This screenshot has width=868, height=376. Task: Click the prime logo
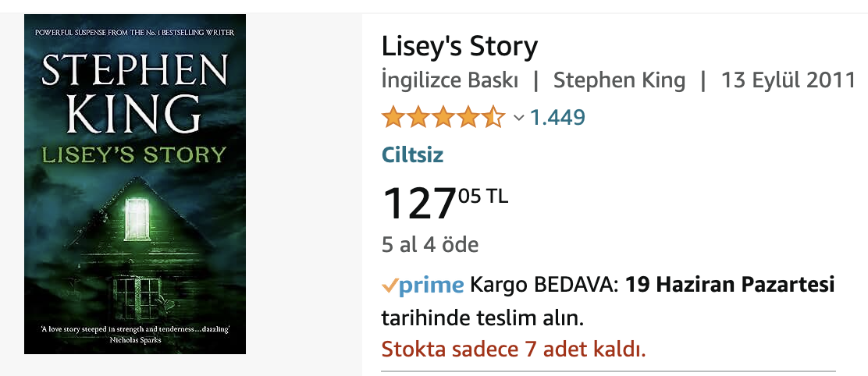pos(431,286)
